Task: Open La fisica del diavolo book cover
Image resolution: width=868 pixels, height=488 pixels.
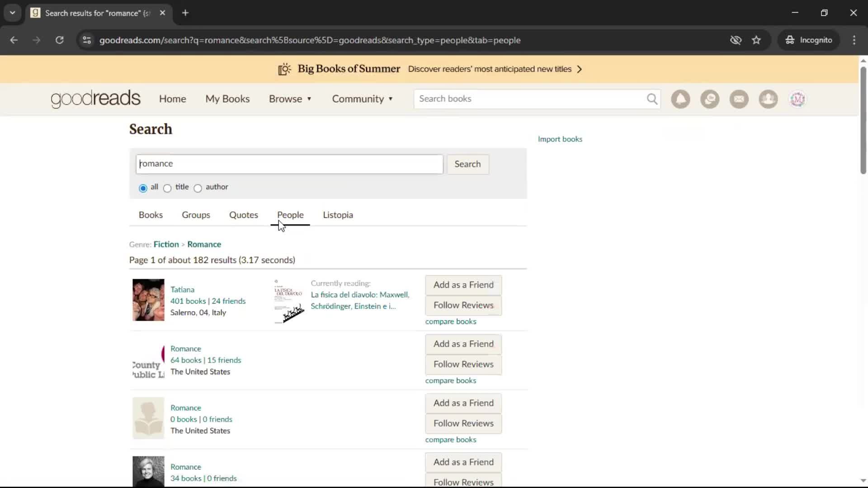Action: coord(289,301)
